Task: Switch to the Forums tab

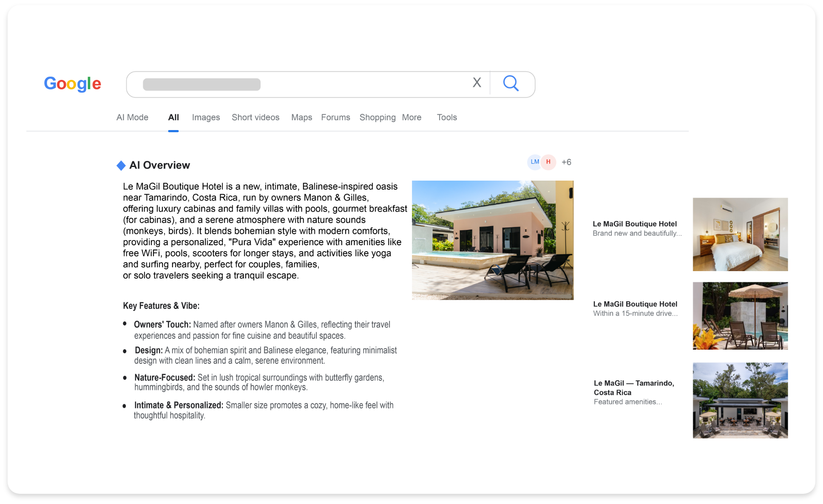Action: pyautogui.click(x=335, y=117)
